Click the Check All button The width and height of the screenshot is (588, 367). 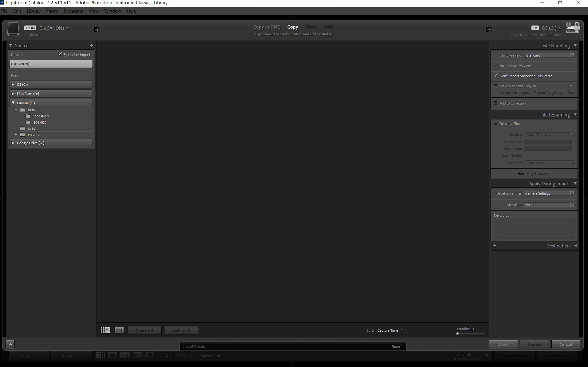click(144, 330)
